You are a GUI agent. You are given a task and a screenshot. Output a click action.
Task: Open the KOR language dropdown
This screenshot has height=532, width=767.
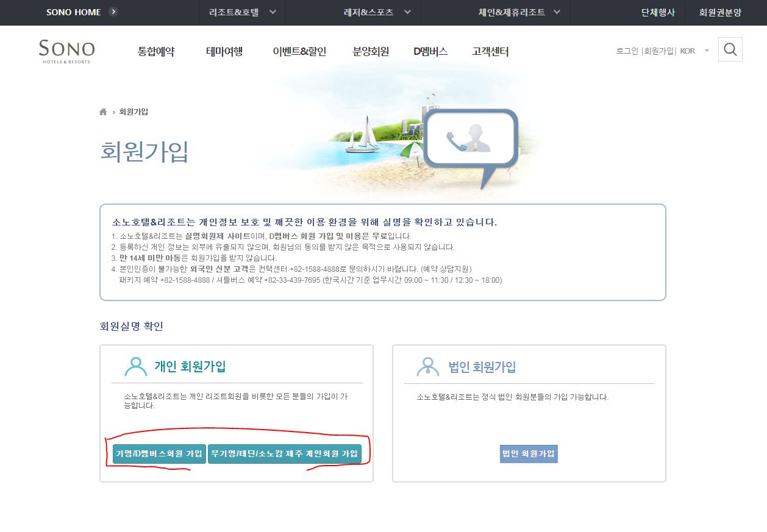(694, 51)
